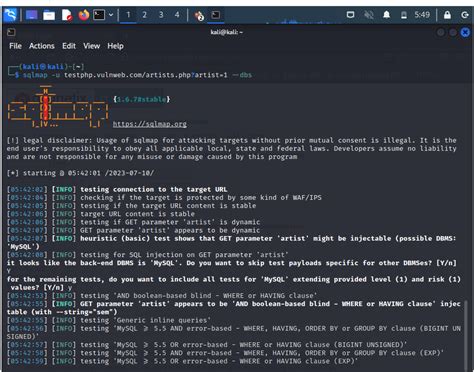Click 'testing connection to the target URL'
The image size is (474, 372).
(x=154, y=189)
